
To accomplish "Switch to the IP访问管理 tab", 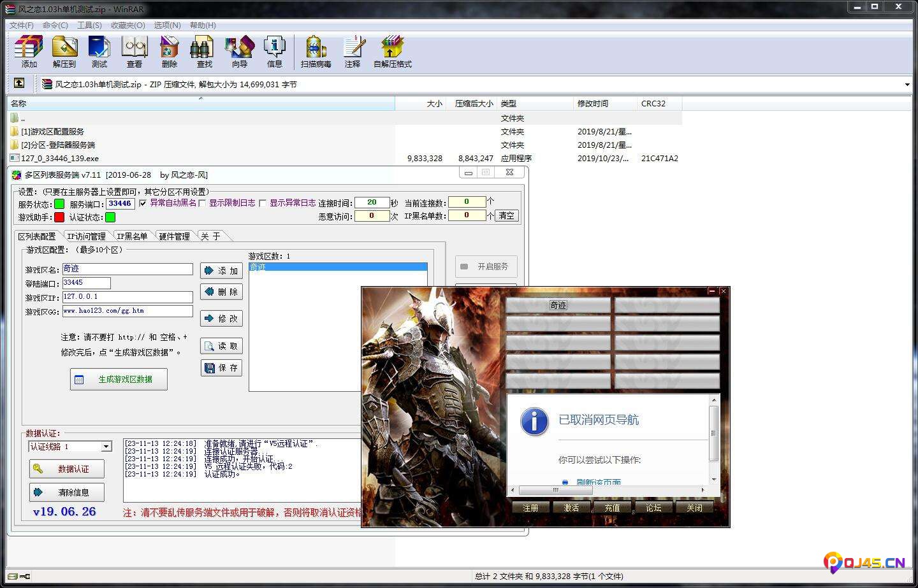I will click(x=87, y=236).
